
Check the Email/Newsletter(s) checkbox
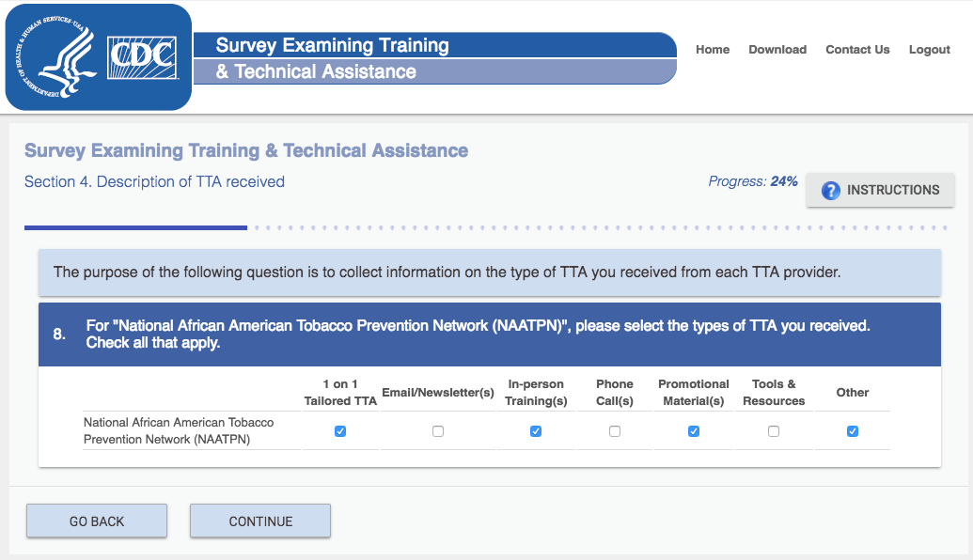pos(438,431)
